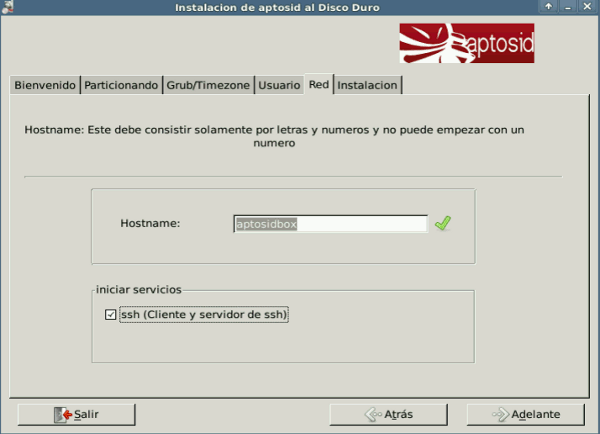Screen dimensions: 600x434
Task: Click the Hostname field label
Action: pos(150,224)
